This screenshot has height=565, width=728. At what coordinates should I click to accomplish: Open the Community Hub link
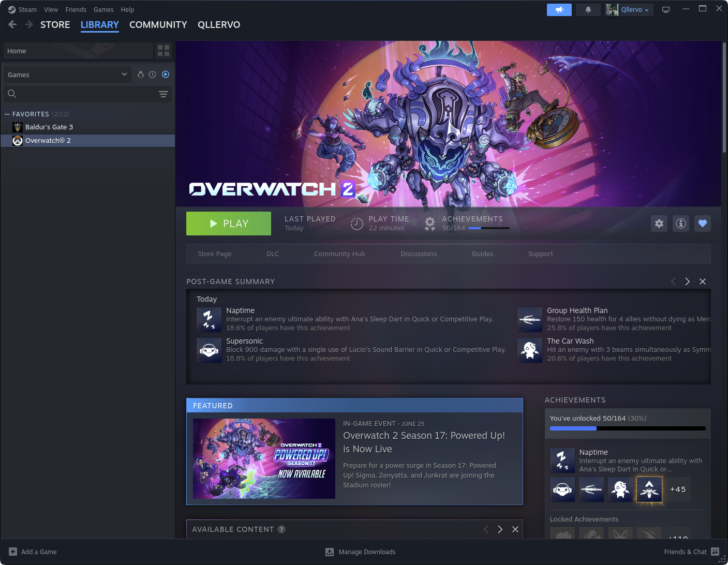(339, 254)
